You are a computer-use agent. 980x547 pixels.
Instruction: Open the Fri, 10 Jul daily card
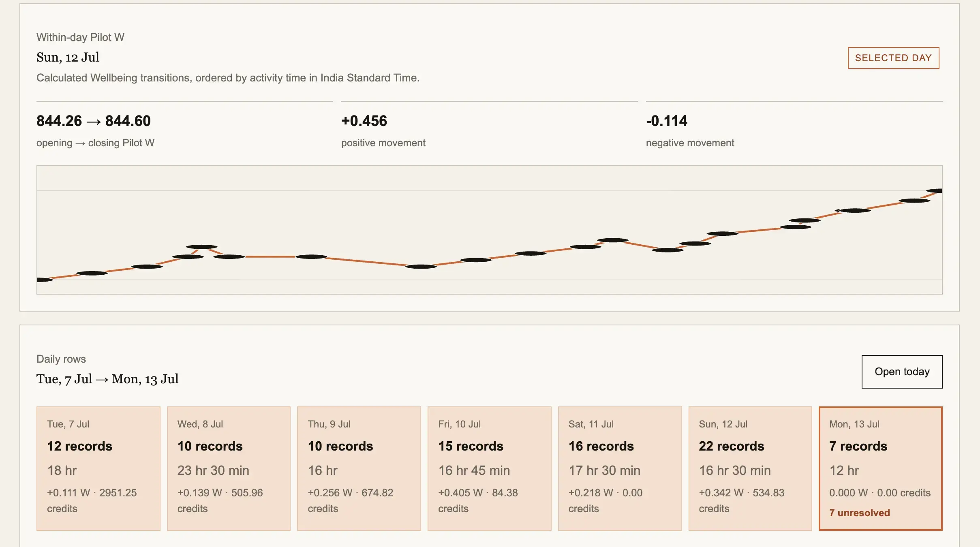click(x=490, y=468)
